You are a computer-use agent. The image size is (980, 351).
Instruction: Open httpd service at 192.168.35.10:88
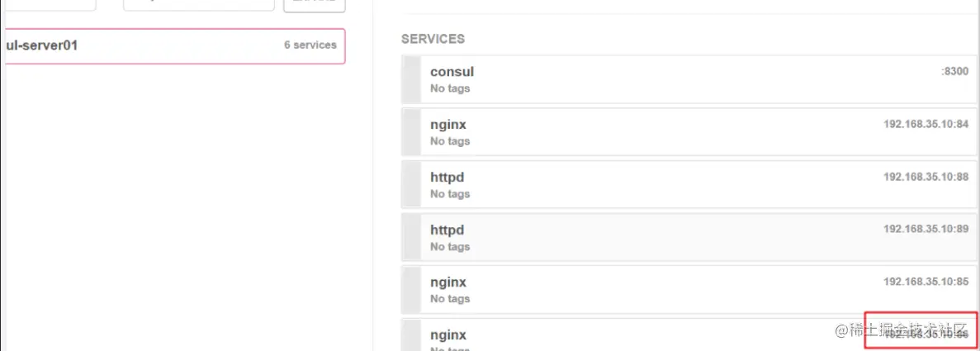click(x=689, y=184)
